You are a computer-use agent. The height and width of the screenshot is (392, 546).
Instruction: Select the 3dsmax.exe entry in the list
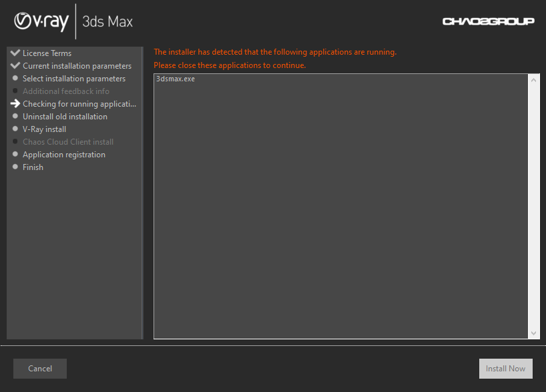[175, 78]
